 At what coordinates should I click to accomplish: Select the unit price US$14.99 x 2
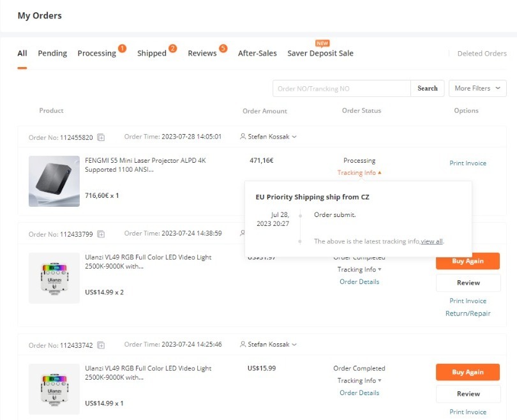click(x=104, y=292)
